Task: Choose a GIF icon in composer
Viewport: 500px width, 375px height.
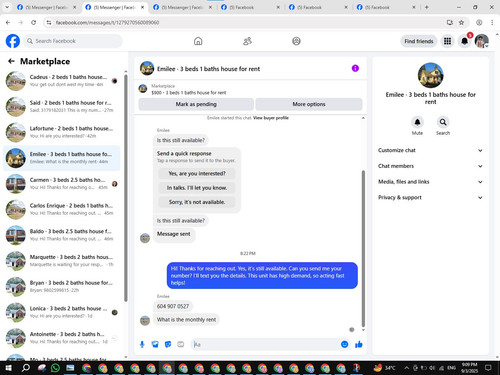Action: [180, 344]
